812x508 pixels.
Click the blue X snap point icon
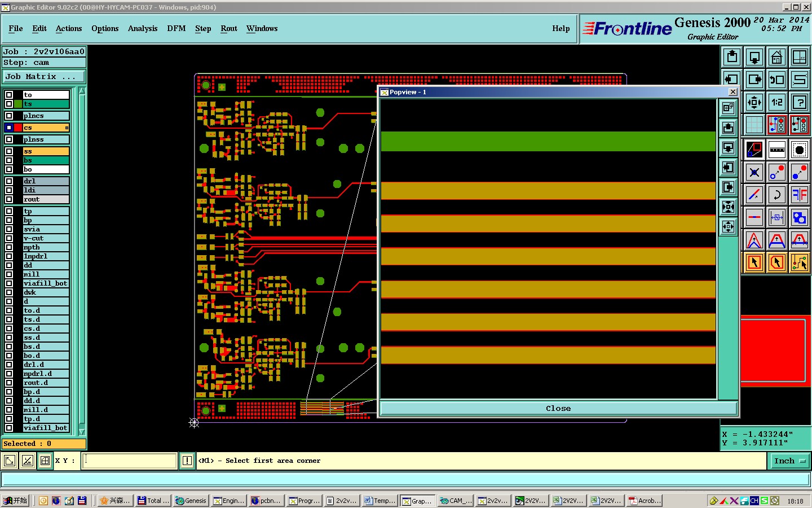pos(754,172)
